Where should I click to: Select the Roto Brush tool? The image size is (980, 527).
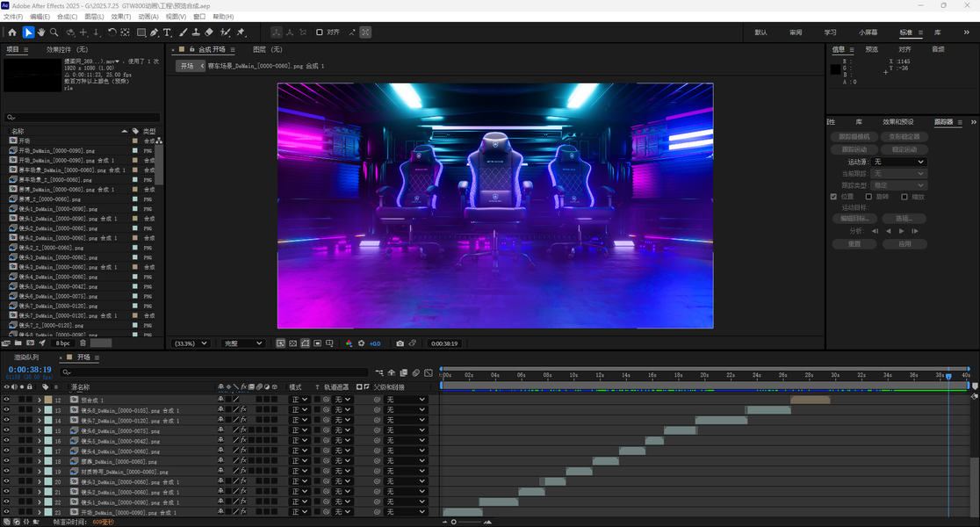tap(225, 32)
